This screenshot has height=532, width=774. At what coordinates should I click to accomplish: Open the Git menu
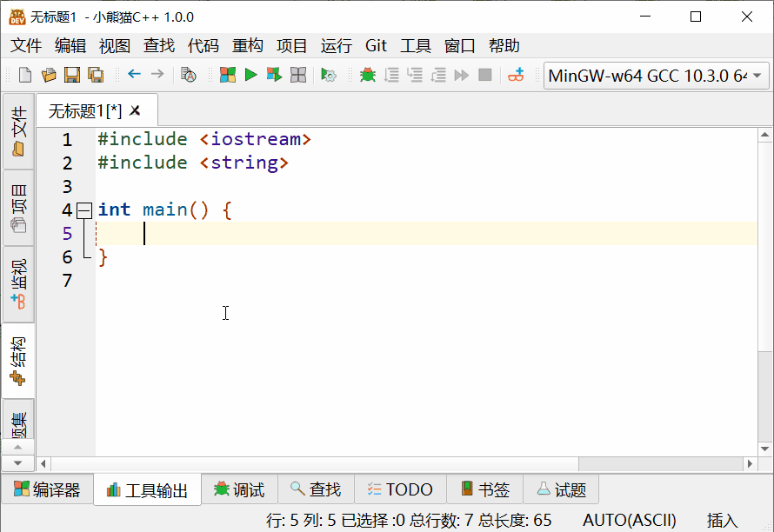tap(376, 46)
